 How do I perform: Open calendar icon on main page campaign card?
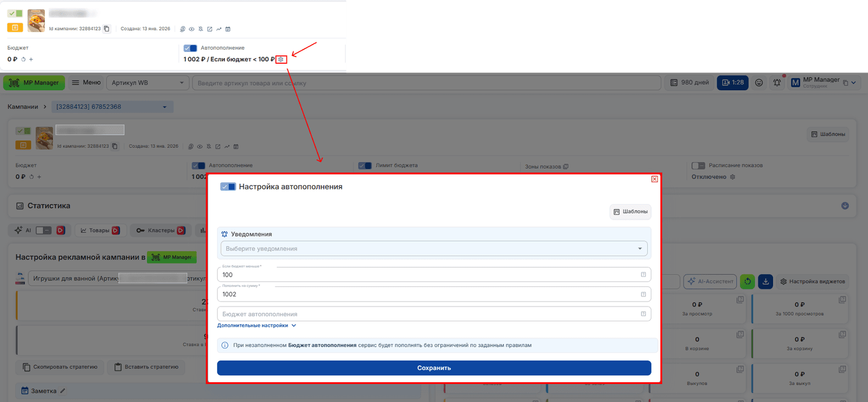(x=236, y=146)
